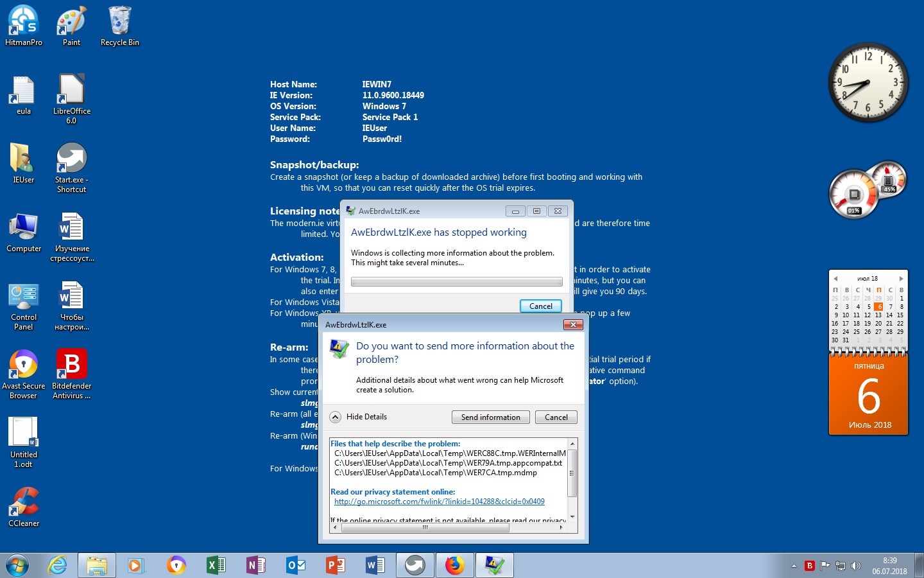Launch PowerPoint from the taskbar
This screenshot has width=924, height=578.
tap(335, 565)
